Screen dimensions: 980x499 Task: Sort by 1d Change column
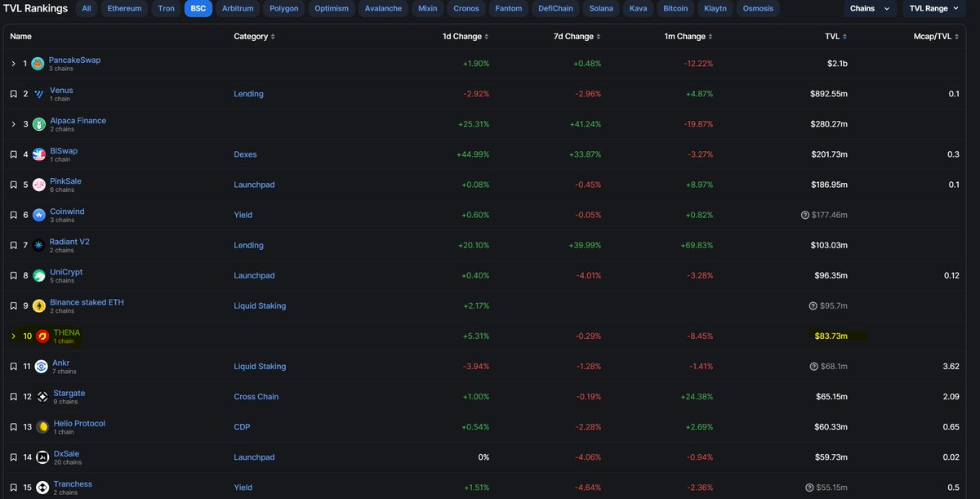click(464, 37)
